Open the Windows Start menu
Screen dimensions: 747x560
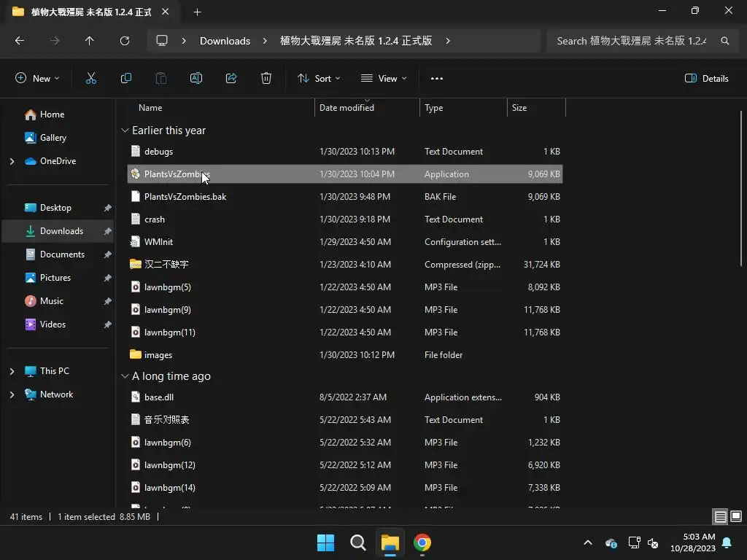point(326,542)
